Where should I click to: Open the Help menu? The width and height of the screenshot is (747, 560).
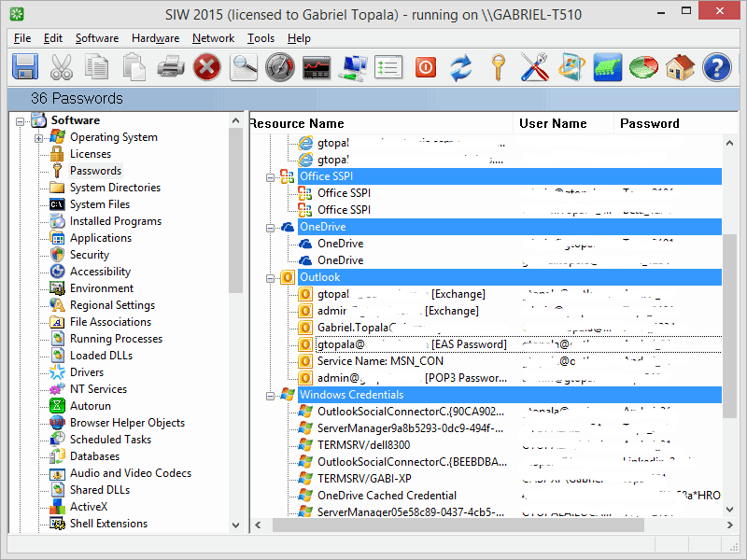pyautogui.click(x=299, y=38)
